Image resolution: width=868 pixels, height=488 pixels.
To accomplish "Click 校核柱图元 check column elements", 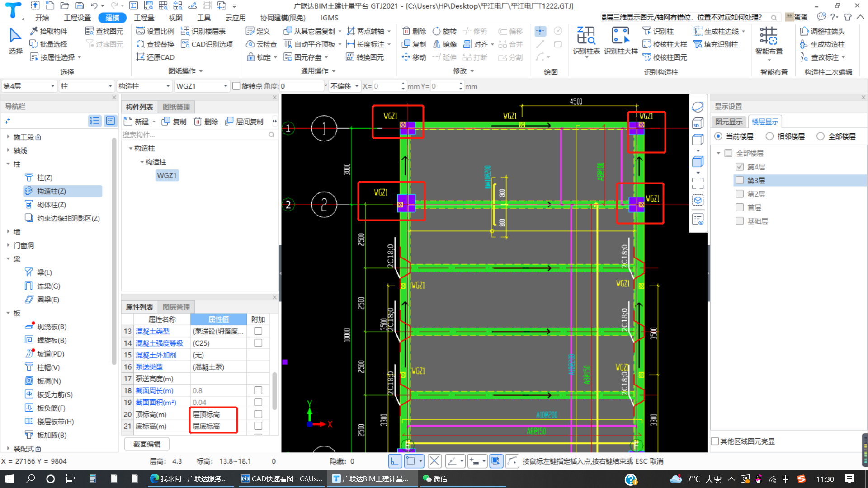I will 665,57.
